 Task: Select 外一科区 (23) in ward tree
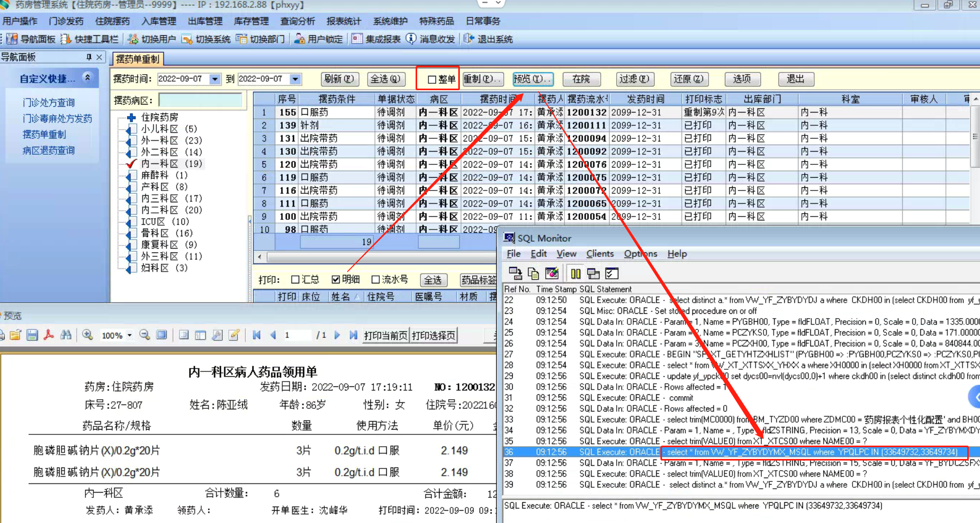(171, 140)
